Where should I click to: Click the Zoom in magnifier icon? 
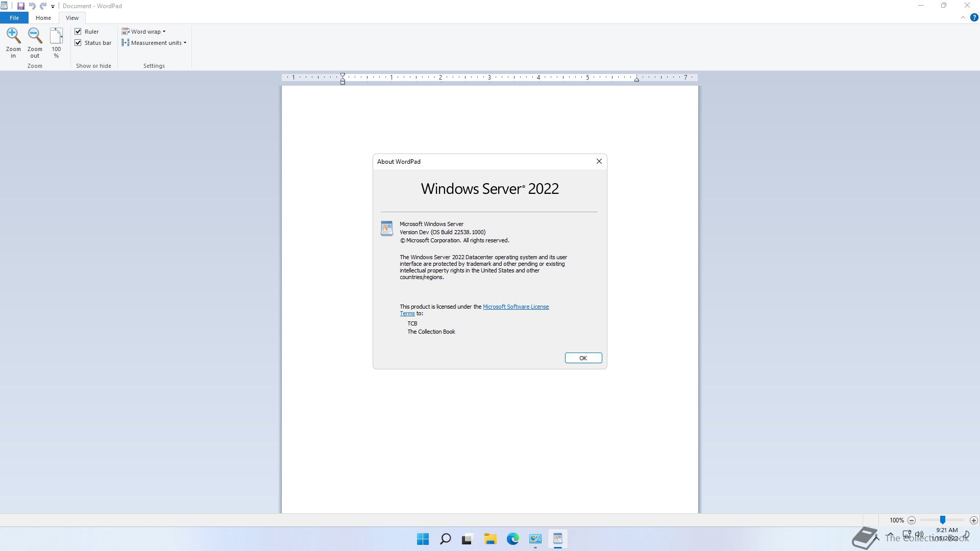point(13,35)
